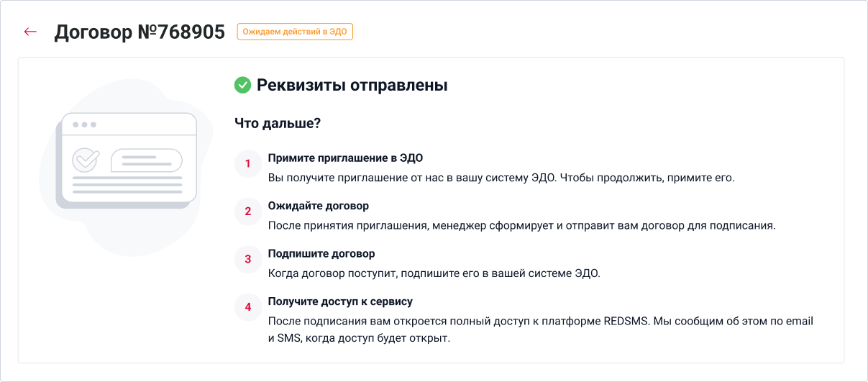Click the text about manager sending contract
Image resolution: width=868 pixels, height=382 pixels.
[521, 225]
